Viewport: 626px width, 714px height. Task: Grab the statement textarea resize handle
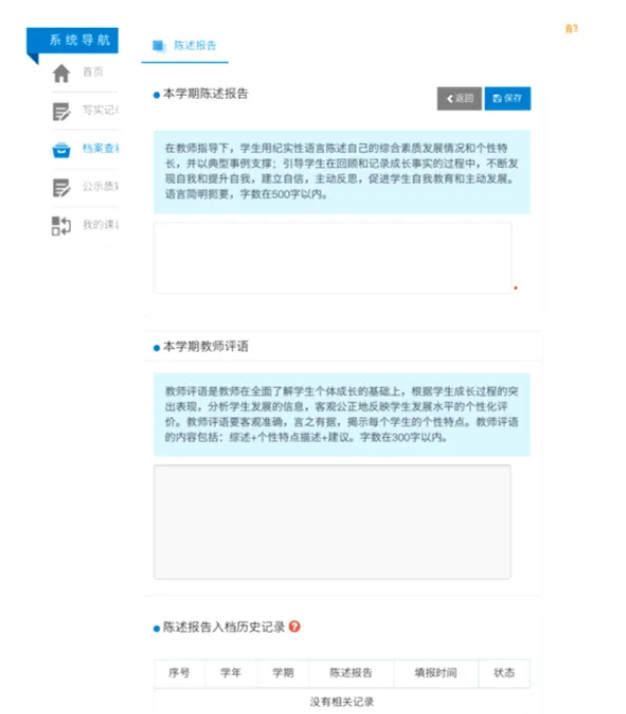(515, 288)
